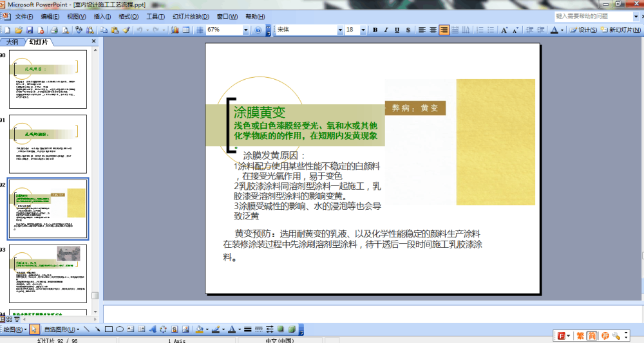Expand the Fill Color dropdown arrow

pyautogui.click(x=207, y=329)
